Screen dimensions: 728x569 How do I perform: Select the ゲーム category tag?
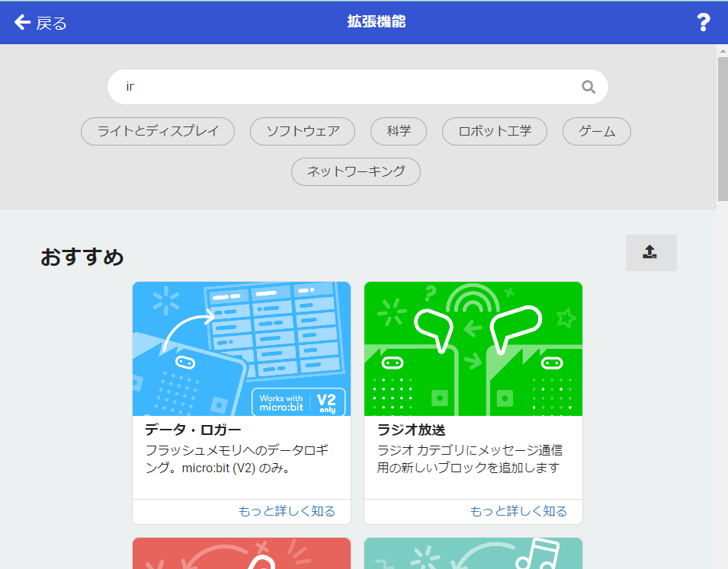(597, 131)
